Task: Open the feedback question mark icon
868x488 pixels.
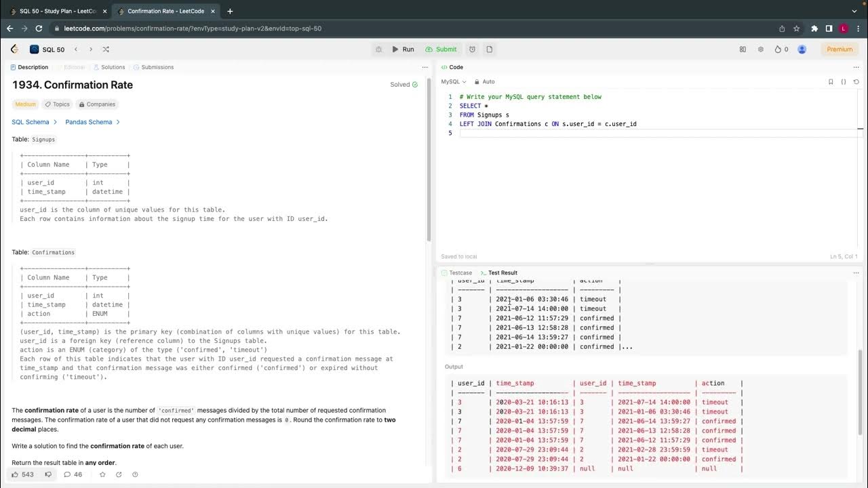Action: tap(135, 474)
